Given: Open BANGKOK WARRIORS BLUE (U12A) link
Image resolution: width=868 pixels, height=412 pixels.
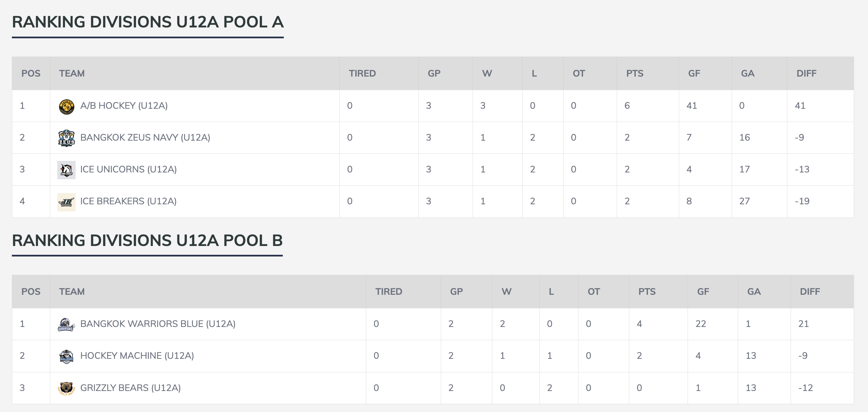Looking at the screenshot, I should [158, 324].
